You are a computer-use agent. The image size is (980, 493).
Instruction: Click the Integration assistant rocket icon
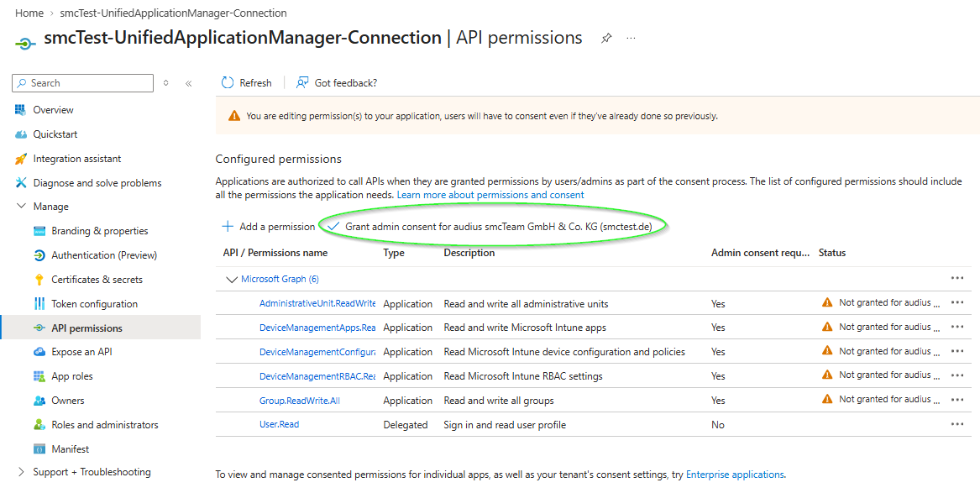pos(21,159)
